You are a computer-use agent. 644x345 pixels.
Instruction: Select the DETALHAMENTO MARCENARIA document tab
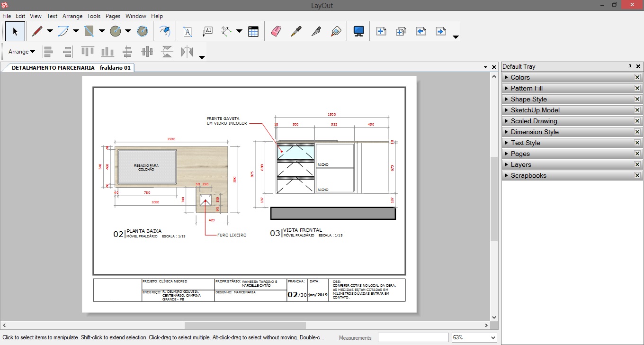[x=69, y=67]
